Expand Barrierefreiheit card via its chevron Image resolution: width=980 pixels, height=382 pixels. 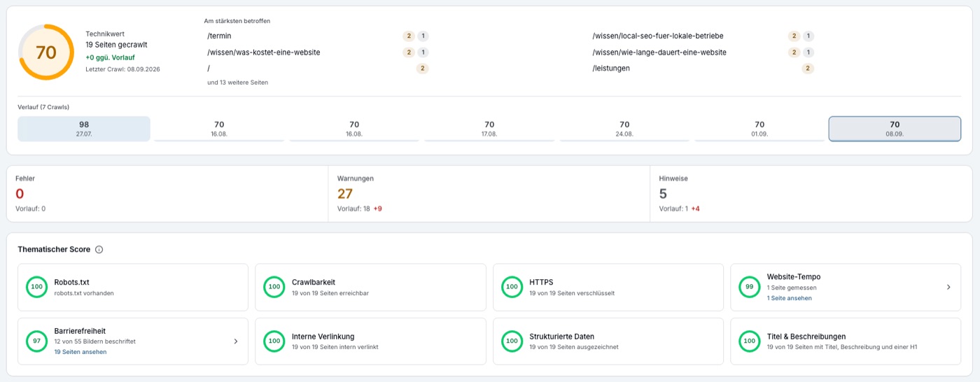[x=235, y=341]
